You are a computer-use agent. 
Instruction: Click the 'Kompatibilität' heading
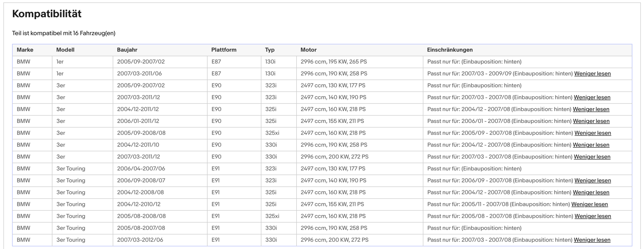click(47, 14)
